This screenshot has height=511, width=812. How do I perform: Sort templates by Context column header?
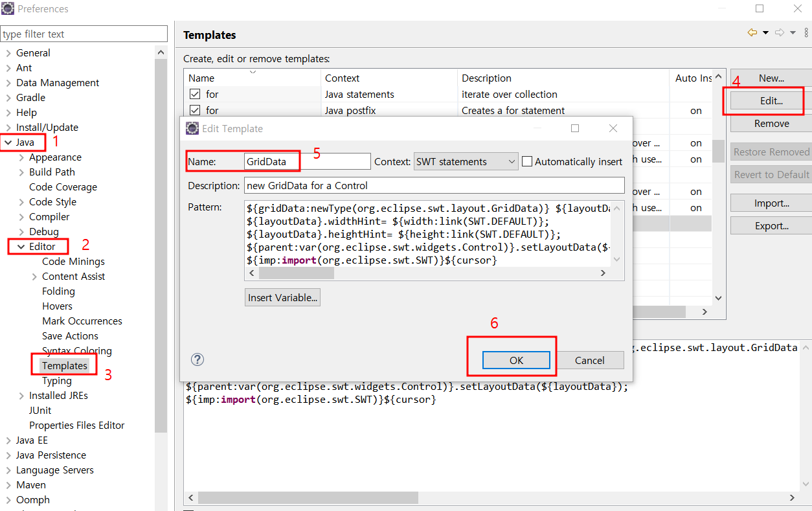389,78
